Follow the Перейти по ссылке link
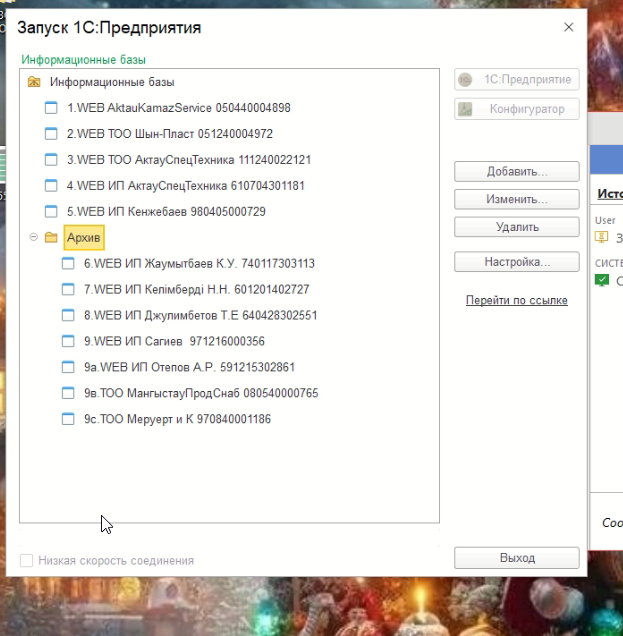The image size is (623, 636). tap(517, 301)
